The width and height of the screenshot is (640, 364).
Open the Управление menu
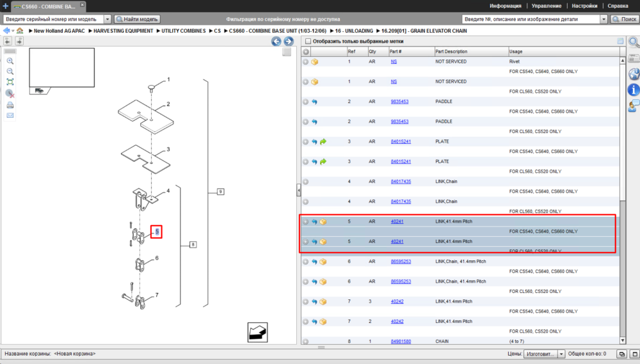tap(546, 6)
